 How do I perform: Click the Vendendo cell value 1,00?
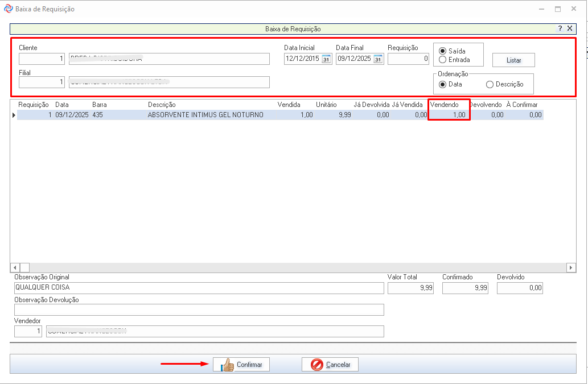coord(449,115)
